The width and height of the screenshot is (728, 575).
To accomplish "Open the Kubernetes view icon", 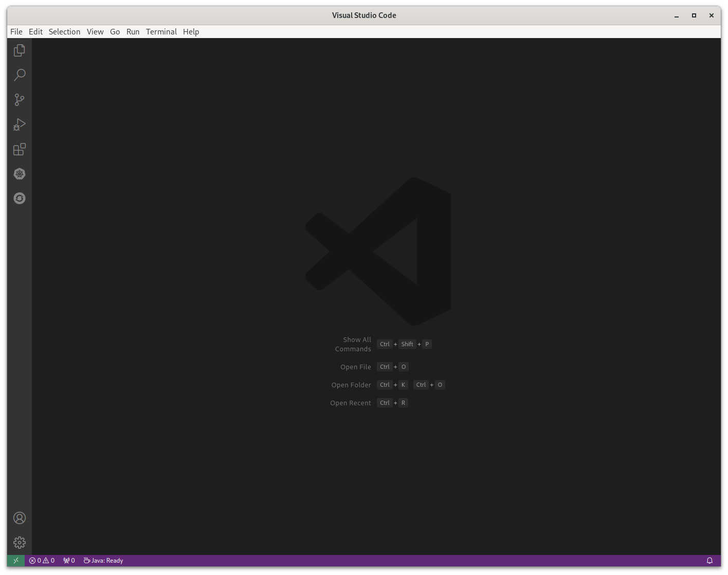I will [x=20, y=174].
